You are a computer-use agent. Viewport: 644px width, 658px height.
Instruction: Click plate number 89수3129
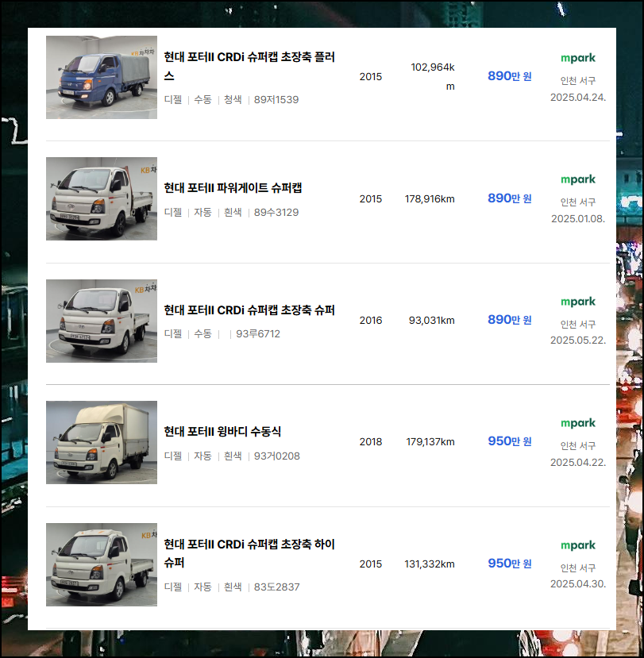point(276,213)
